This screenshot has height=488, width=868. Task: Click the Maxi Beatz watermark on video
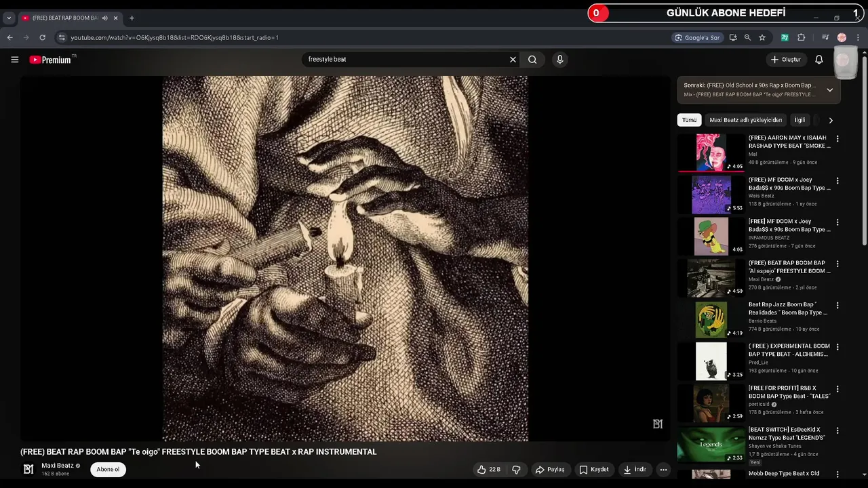(657, 424)
